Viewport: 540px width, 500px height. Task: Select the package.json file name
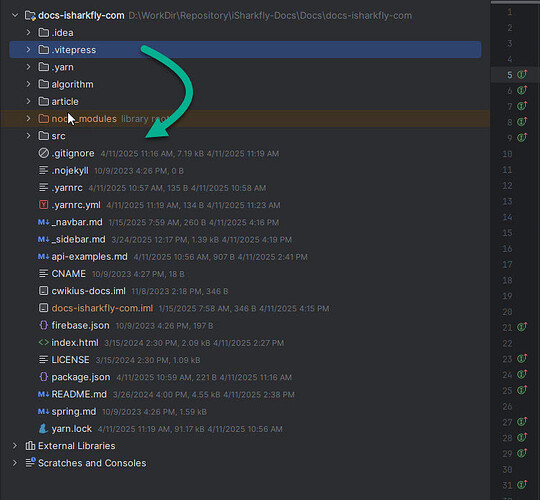[81, 377]
